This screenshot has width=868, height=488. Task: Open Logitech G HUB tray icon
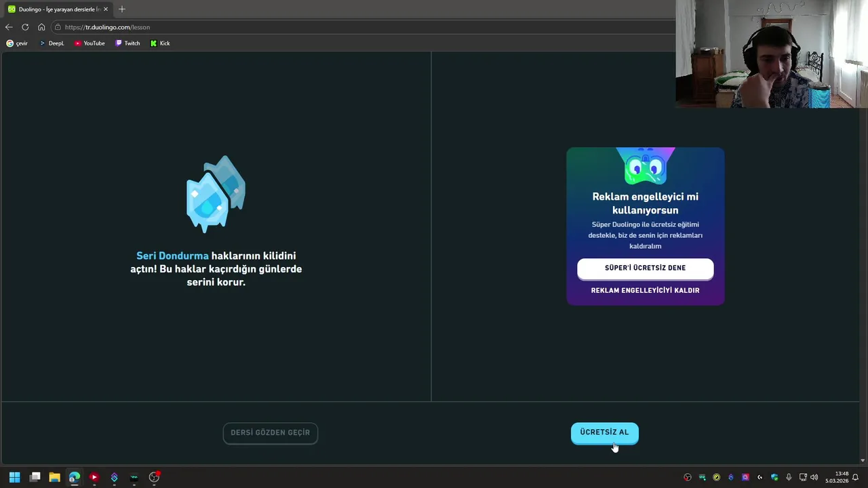(x=759, y=477)
